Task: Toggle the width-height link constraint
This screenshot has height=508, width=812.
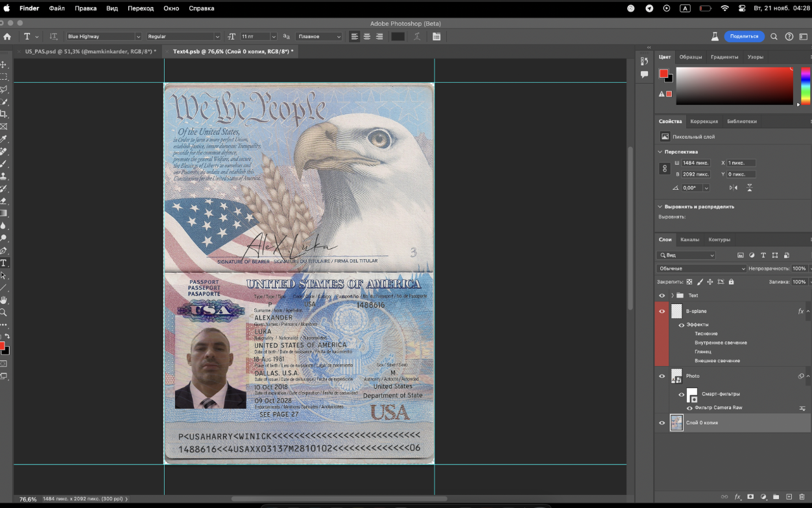Action: [664, 168]
